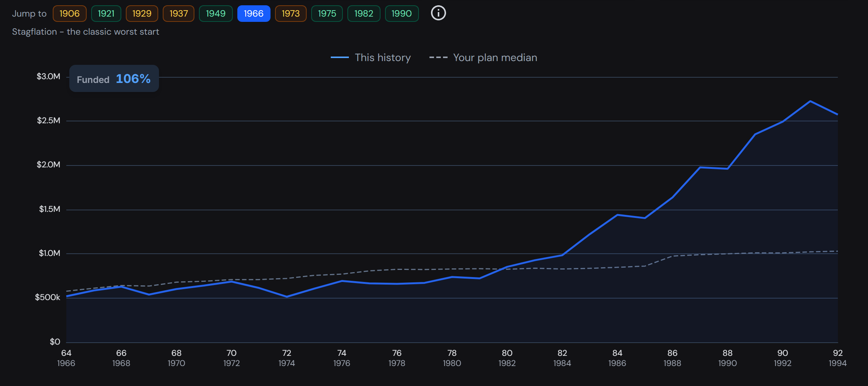Jump to the 1990 scenario
Screen dimensions: 868x386
402,14
